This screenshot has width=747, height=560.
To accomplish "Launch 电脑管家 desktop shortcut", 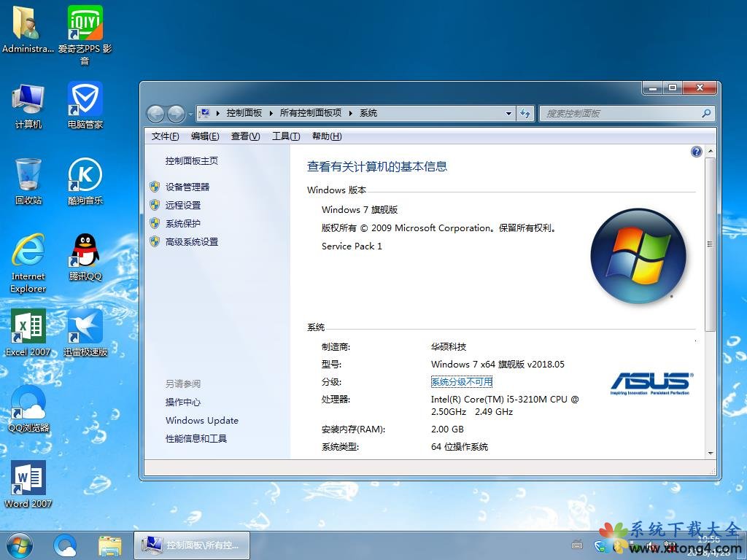I will pyautogui.click(x=85, y=106).
